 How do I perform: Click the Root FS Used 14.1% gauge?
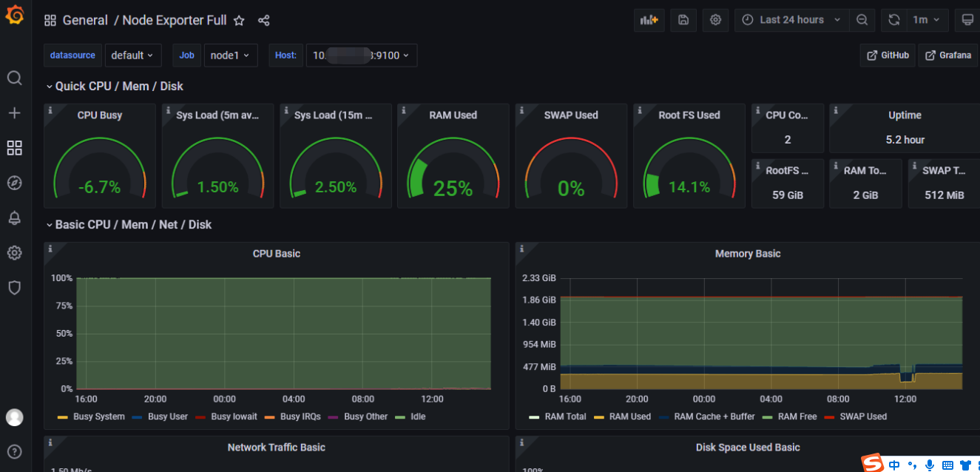tap(689, 169)
